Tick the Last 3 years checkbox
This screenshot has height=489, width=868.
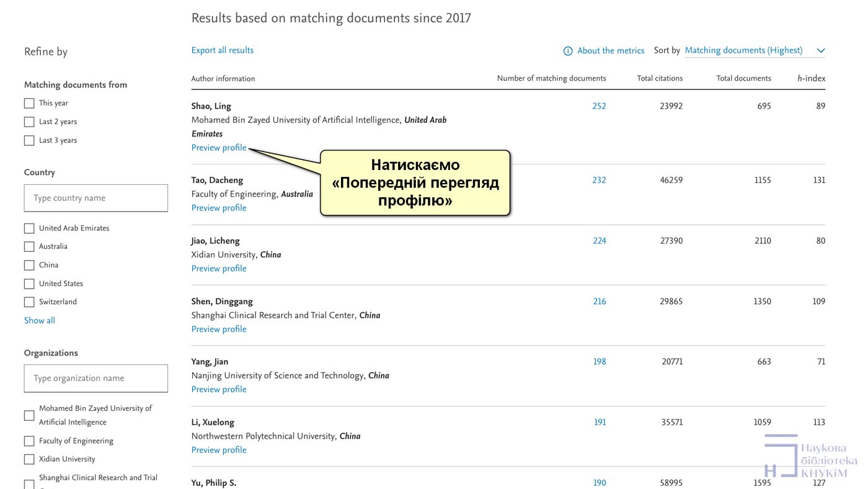pos(29,141)
